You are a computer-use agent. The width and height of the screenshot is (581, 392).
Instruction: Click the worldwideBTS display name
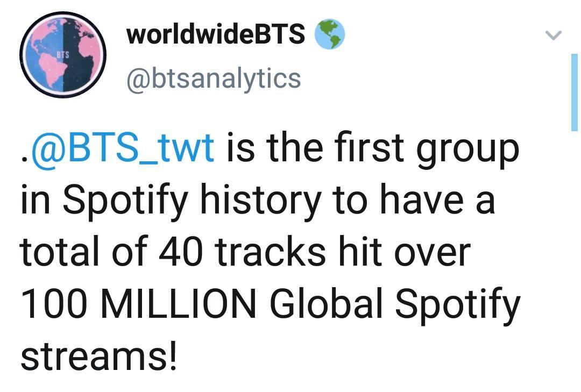point(216,35)
